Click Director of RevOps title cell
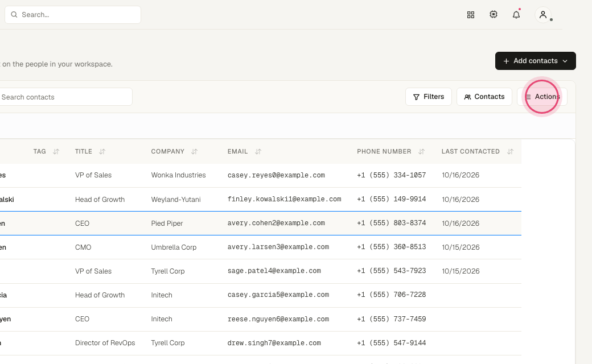This screenshot has width=592, height=364. [105, 343]
